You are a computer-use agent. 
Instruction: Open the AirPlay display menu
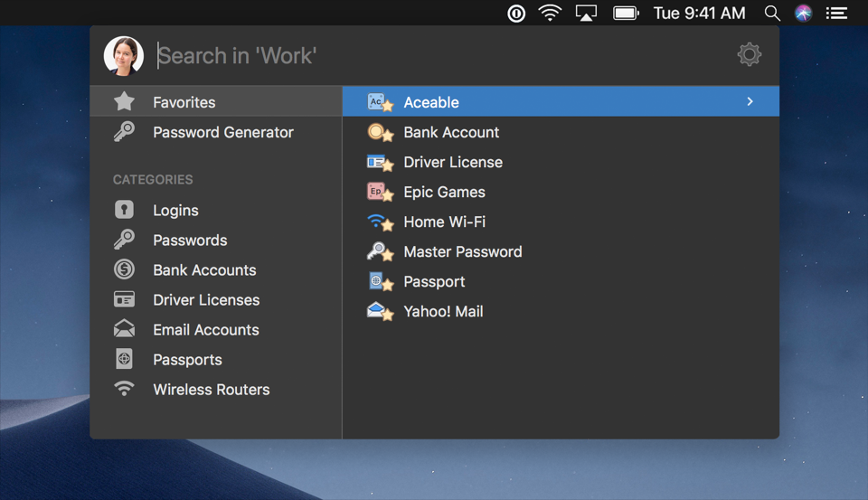point(586,13)
